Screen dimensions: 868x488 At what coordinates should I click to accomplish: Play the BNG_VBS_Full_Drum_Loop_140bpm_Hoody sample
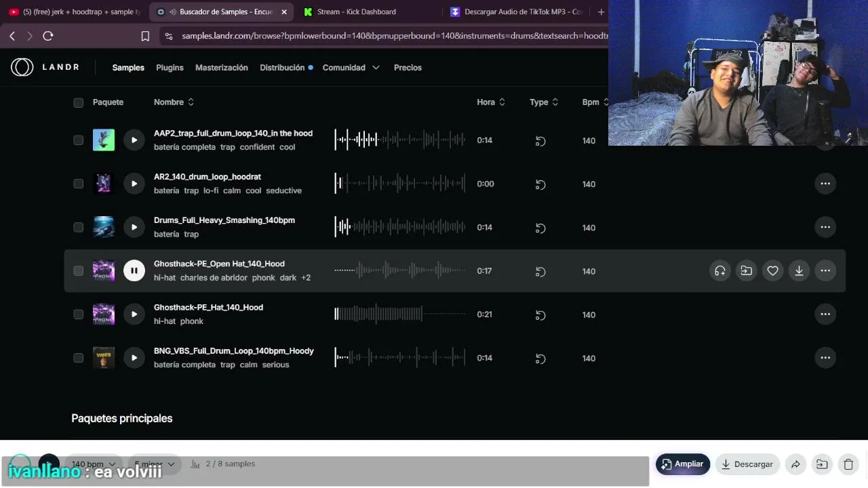[134, 357]
